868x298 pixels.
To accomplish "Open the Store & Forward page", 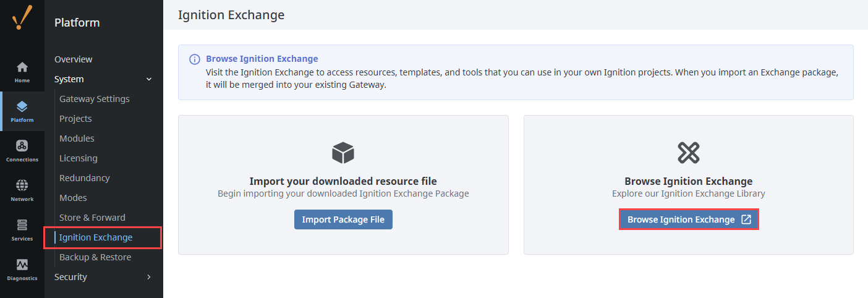I will click(x=92, y=218).
